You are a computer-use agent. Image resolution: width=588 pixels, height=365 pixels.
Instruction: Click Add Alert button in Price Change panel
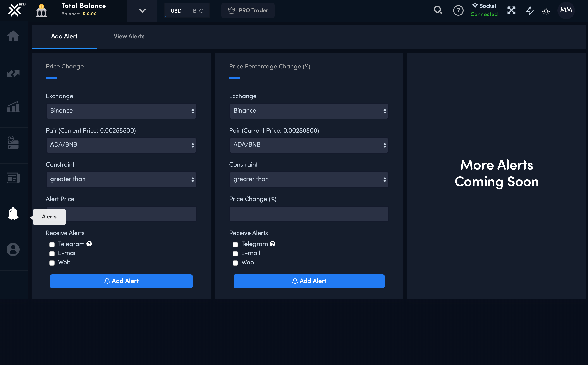tap(121, 281)
